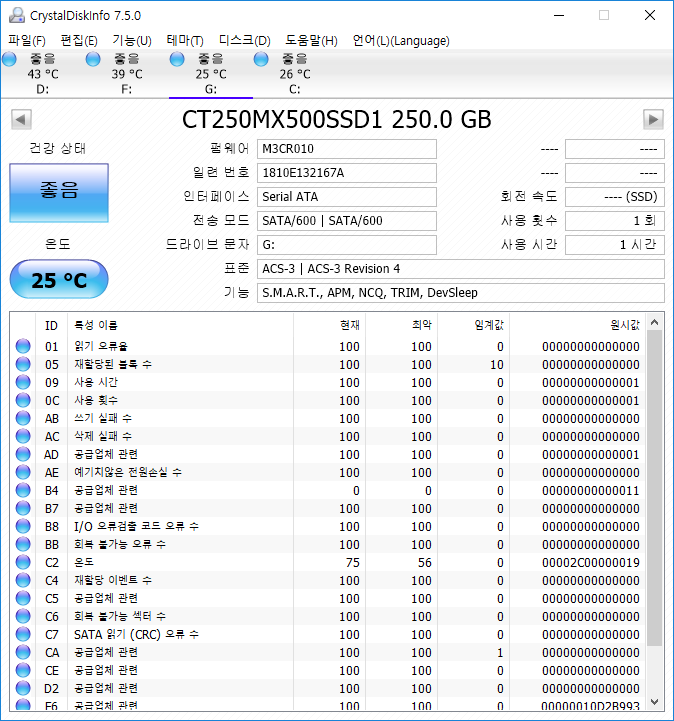Go to previous disk with left arrow
Viewport: 674px width, 721px height.
(21, 120)
